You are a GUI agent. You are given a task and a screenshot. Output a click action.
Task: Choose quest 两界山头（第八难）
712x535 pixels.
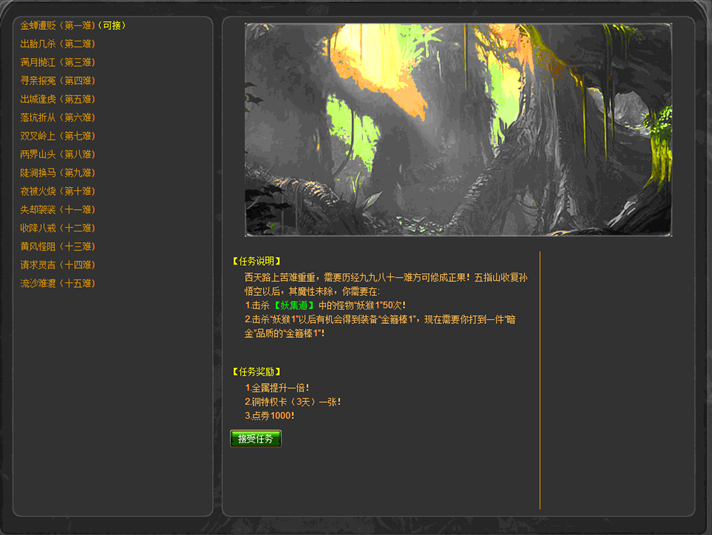58,154
